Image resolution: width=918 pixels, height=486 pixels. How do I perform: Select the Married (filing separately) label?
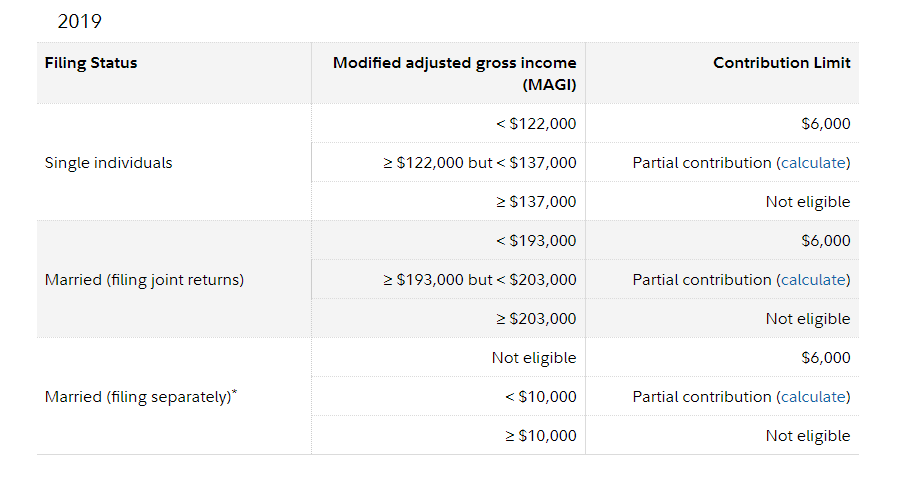pyautogui.click(x=141, y=396)
